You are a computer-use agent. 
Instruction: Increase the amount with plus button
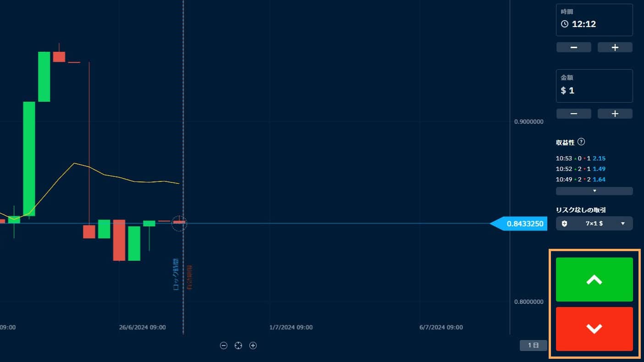point(615,114)
